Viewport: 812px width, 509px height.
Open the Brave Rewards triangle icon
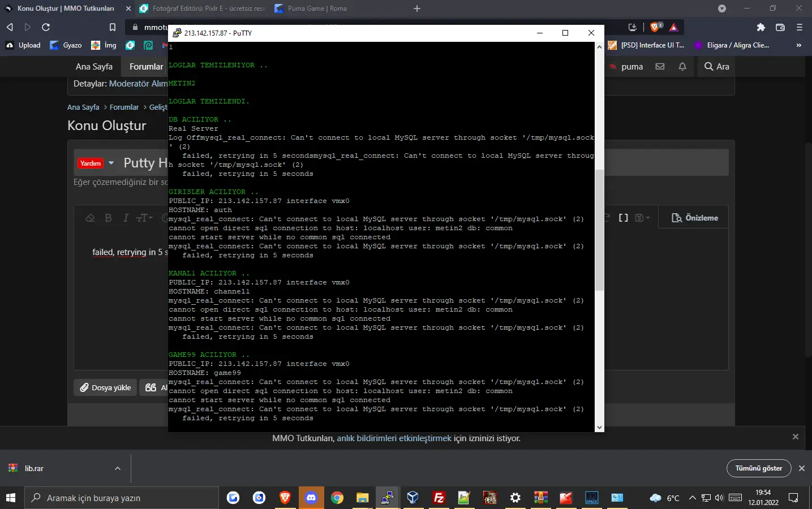(673, 27)
